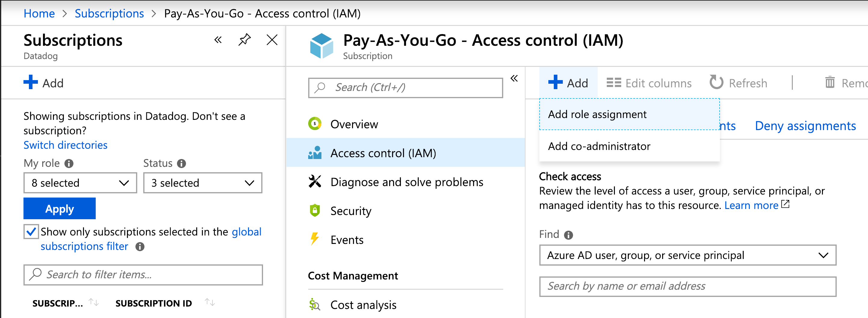
Task: Click the info icon beside Status
Action: 181,164
